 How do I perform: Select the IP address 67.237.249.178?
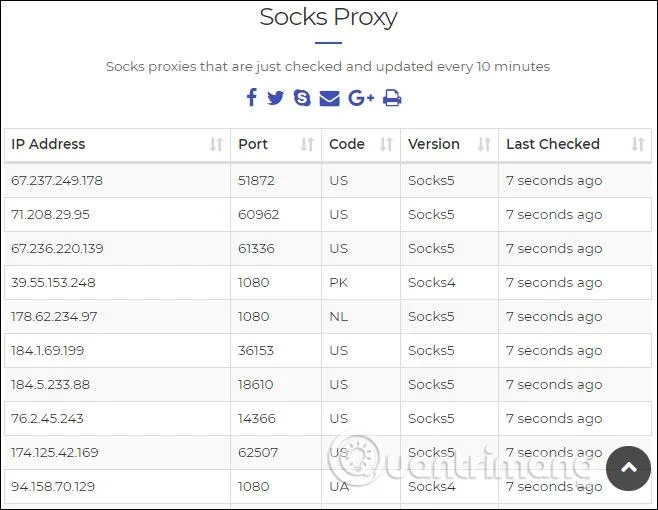coord(57,180)
